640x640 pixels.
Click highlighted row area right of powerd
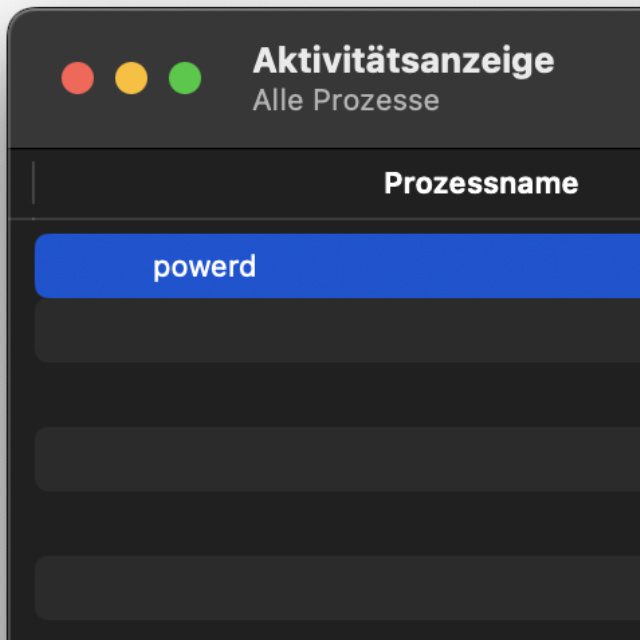(x=450, y=267)
